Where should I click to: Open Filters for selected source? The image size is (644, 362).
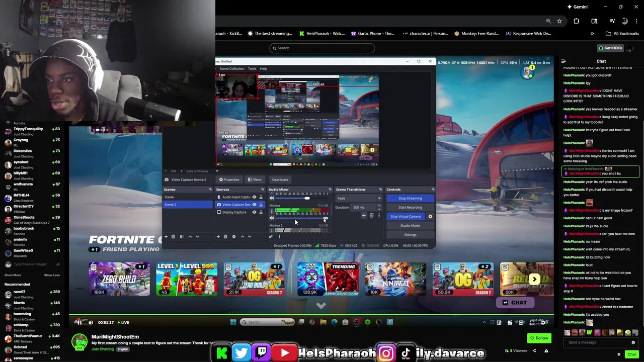(255, 179)
